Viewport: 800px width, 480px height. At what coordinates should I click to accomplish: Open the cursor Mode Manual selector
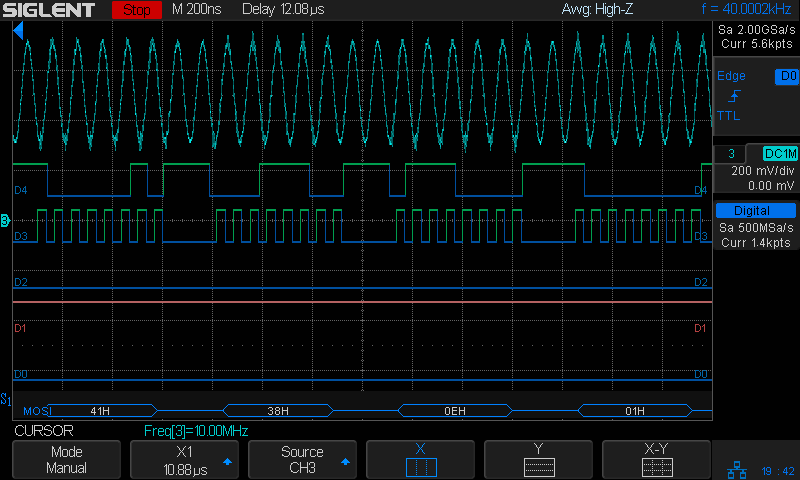tap(66, 460)
